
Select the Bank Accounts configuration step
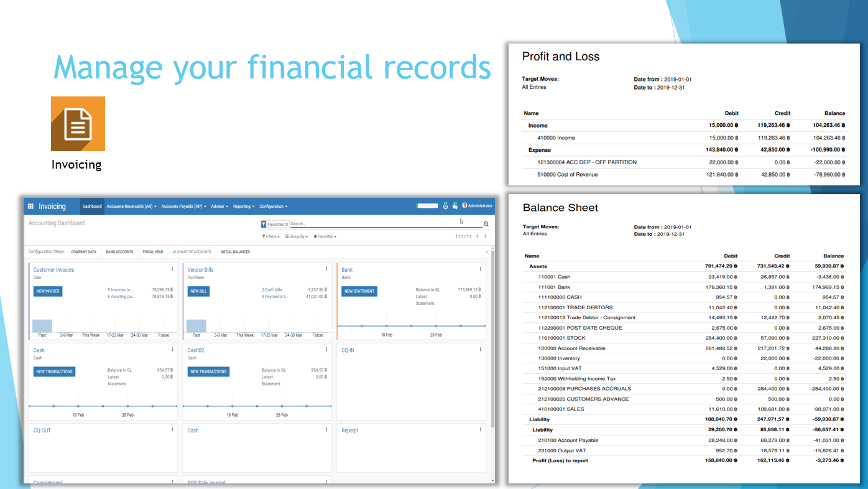119,252
